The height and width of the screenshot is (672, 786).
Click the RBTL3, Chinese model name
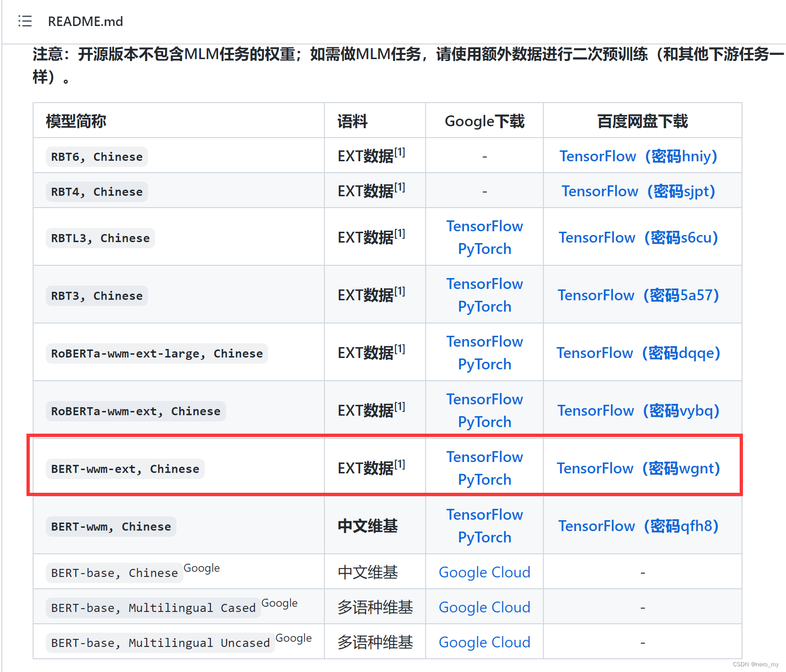coord(100,238)
